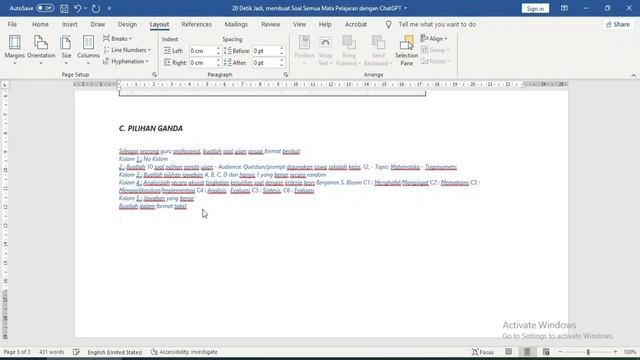This screenshot has width=640, height=360.
Task: Open the Breaks dropdown
Action: (118, 39)
